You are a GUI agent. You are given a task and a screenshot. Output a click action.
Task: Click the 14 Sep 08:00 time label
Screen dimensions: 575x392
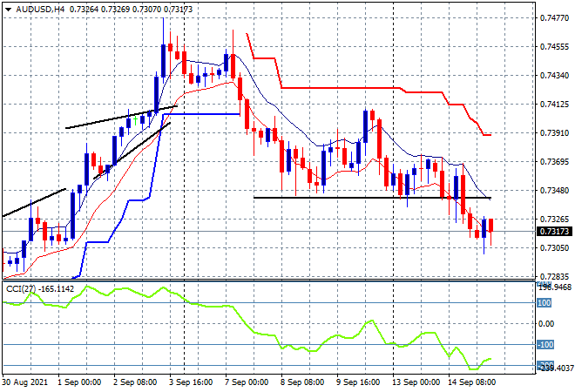(471, 382)
